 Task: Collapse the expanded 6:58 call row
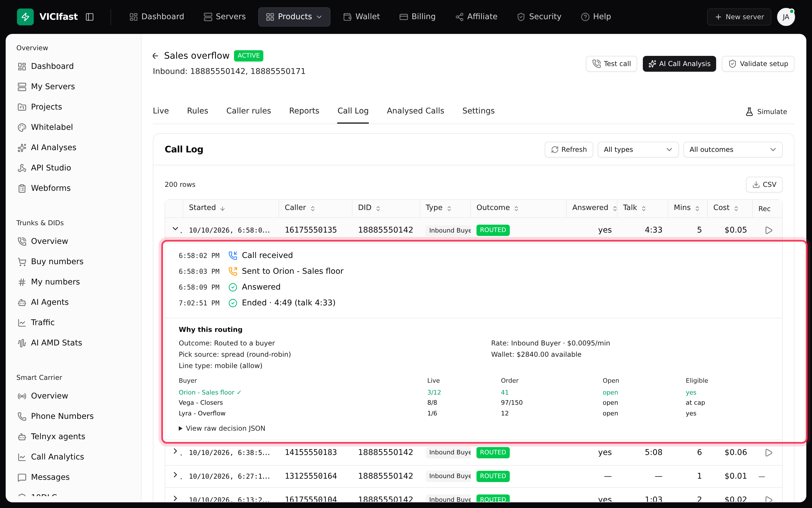click(x=175, y=229)
